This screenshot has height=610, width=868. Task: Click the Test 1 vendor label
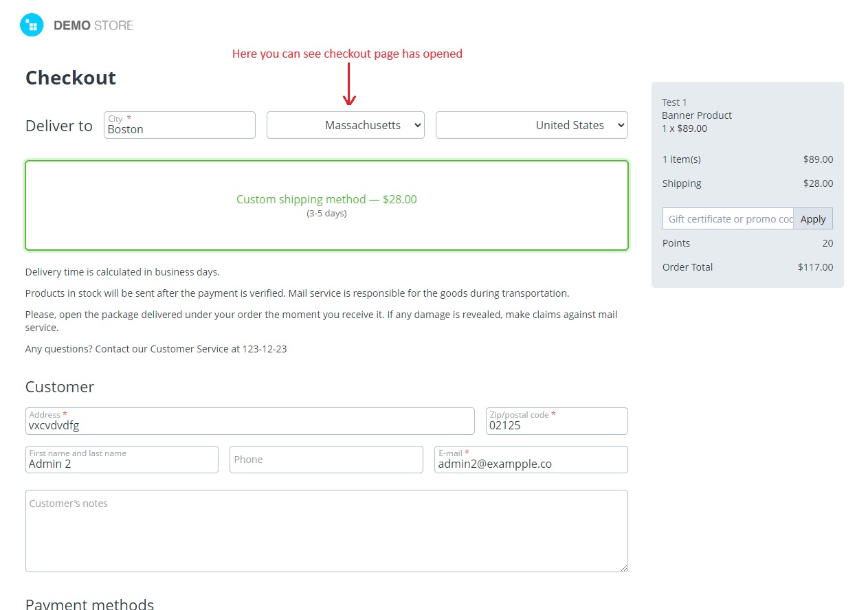[x=674, y=102]
